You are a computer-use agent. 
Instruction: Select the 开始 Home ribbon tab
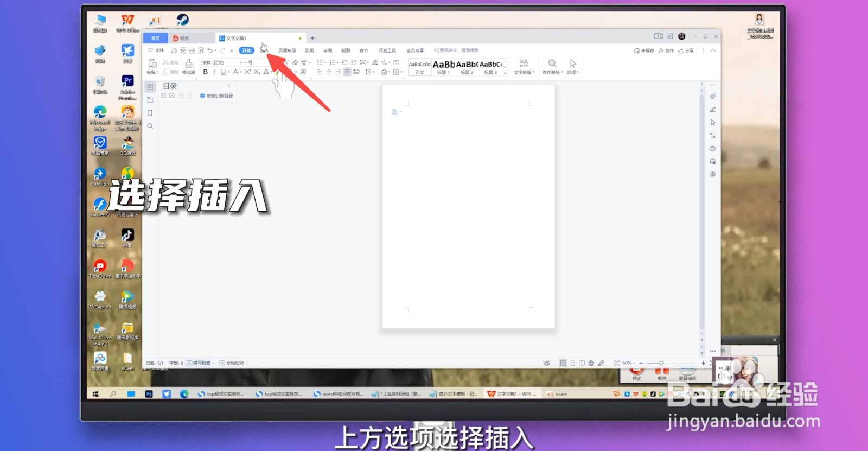[x=247, y=50]
